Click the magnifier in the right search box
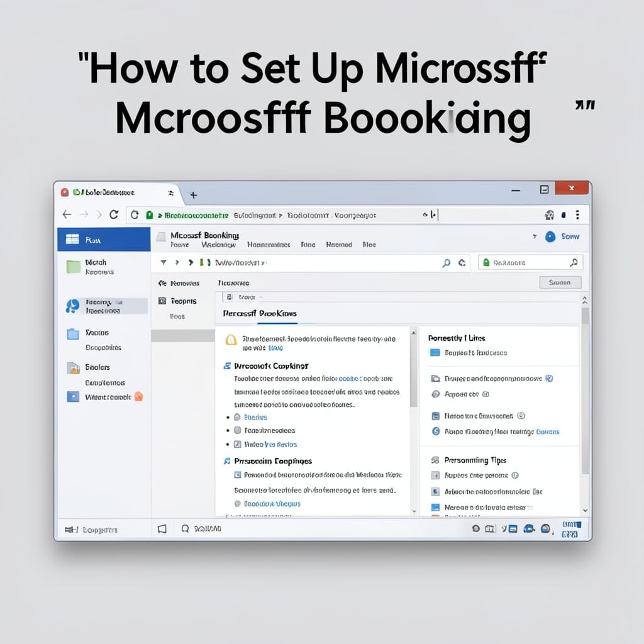Screen dimensions: 644x644 [574, 262]
